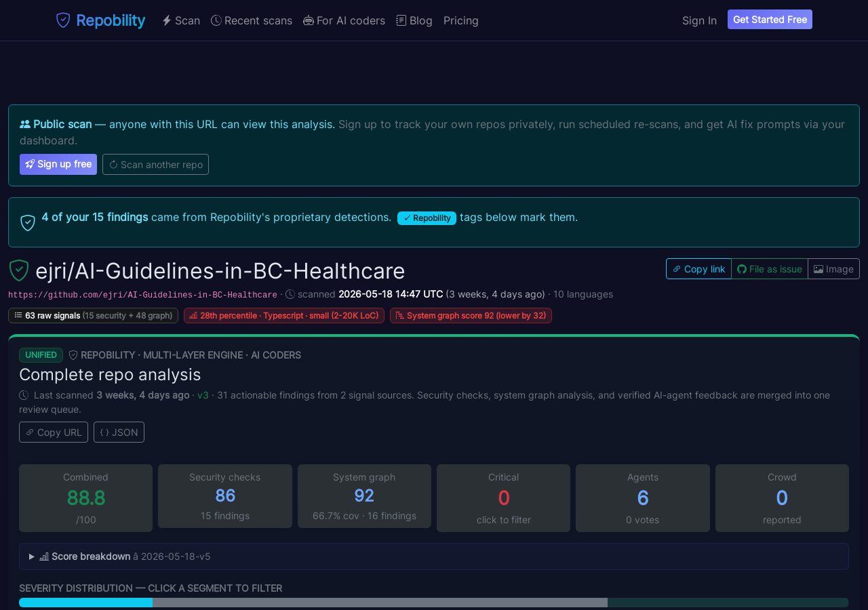Click the System graph 92 card
Image resolution: width=868 pixels, height=610 pixels.
click(364, 496)
